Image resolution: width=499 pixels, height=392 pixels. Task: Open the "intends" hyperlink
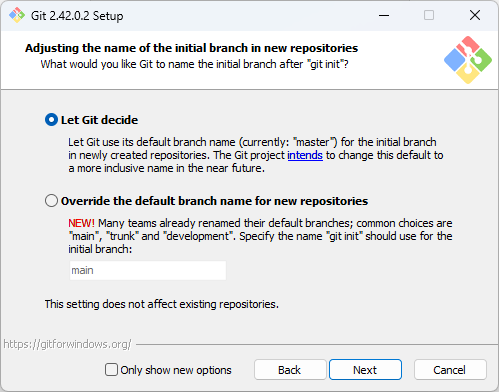tap(305, 155)
